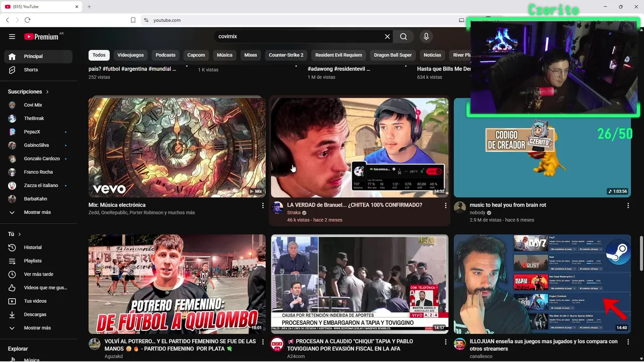Select the Música filter chip
Image resolution: width=644 pixels, height=362 pixels.
[224, 55]
